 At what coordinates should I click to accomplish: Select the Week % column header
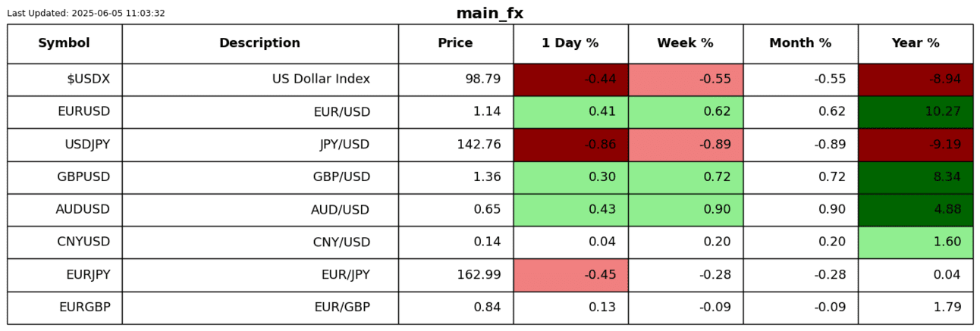[685, 43]
